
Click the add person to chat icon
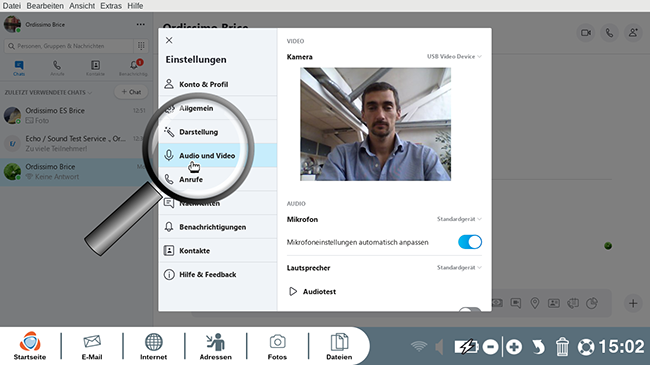pyautogui.click(x=633, y=33)
